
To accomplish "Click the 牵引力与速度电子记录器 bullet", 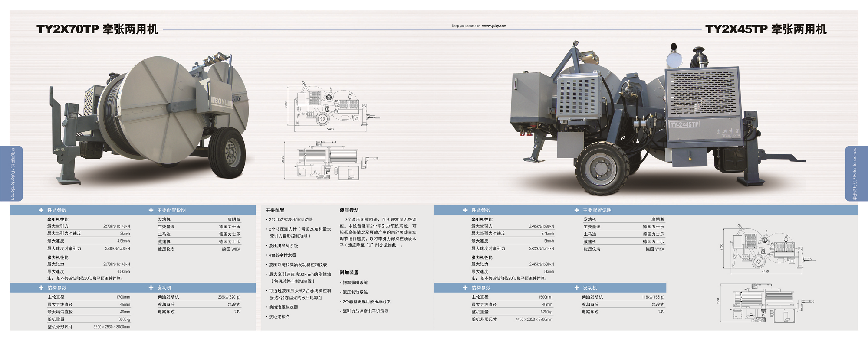I will (x=364, y=312).
